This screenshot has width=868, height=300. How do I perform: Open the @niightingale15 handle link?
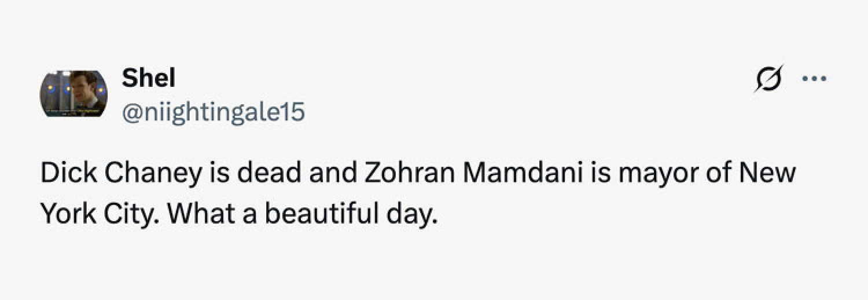(212, 112)
